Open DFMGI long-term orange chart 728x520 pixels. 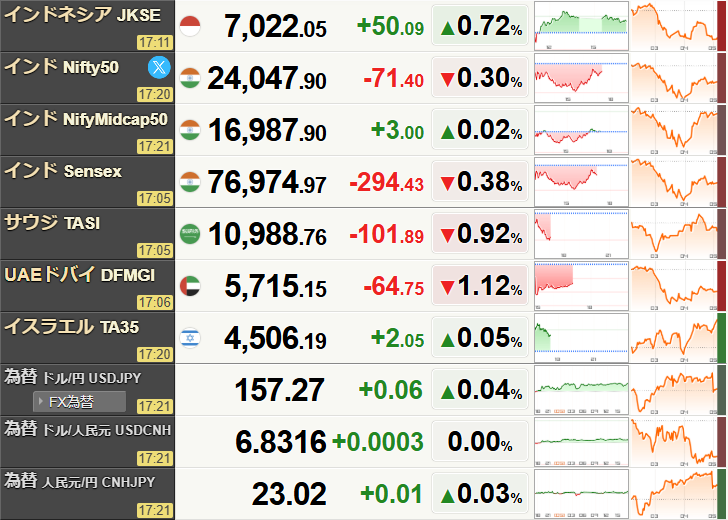pos(674,286)
